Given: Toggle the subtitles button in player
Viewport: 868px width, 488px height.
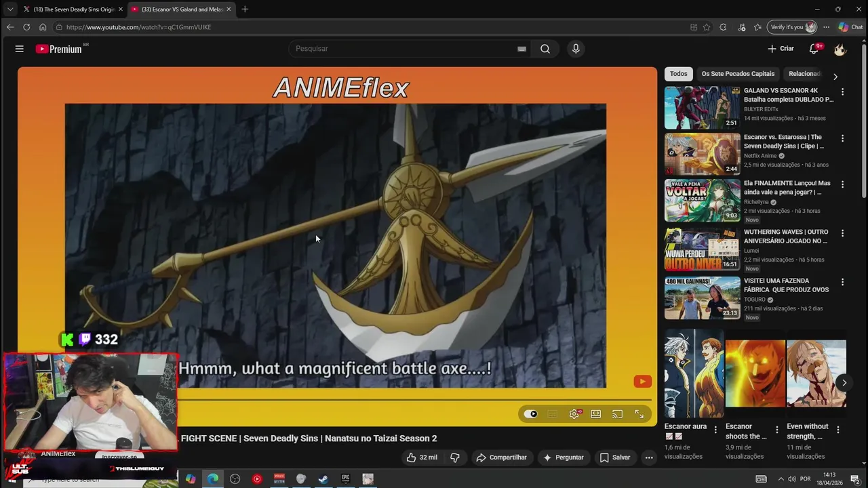Looking at the screenshot, I should 553,414.
